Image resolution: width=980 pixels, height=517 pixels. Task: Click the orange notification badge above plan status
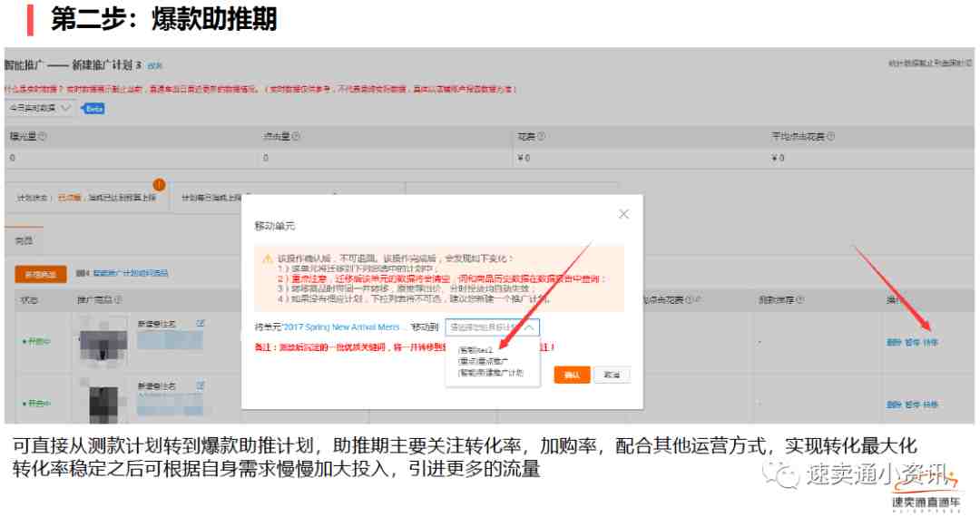click(159, 184)
